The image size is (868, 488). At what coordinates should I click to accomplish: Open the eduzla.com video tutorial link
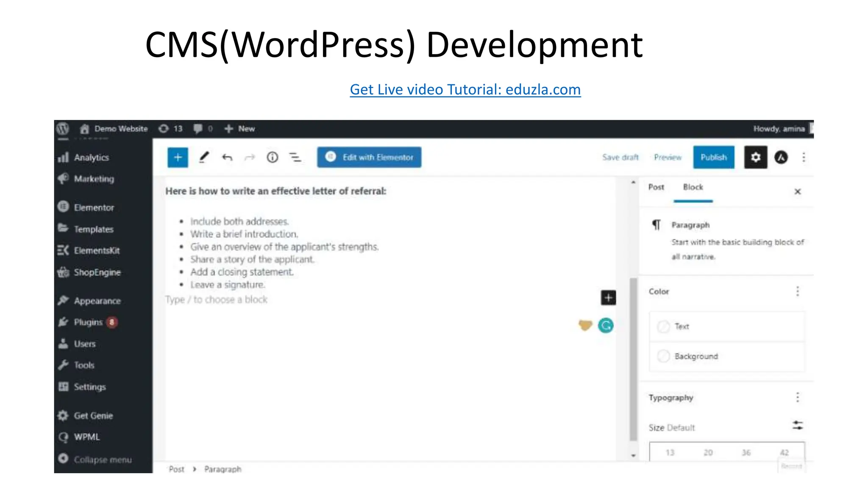point(465,90)
